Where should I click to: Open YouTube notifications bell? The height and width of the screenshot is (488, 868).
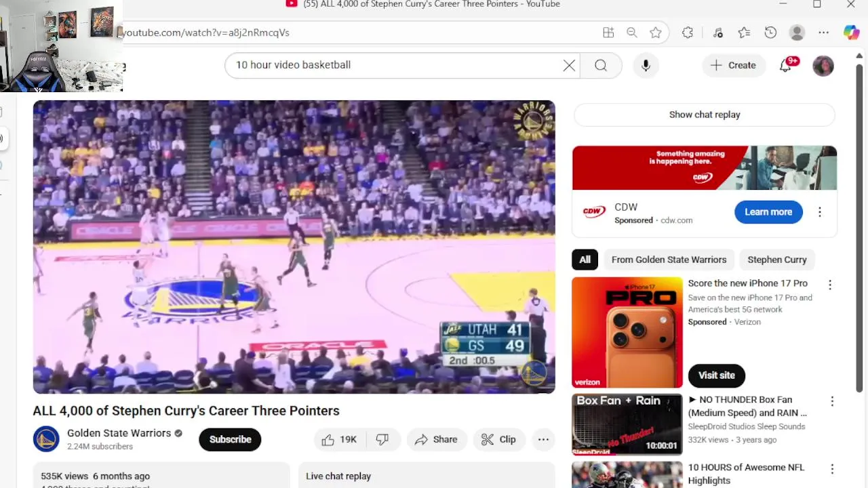click(786, 65)
